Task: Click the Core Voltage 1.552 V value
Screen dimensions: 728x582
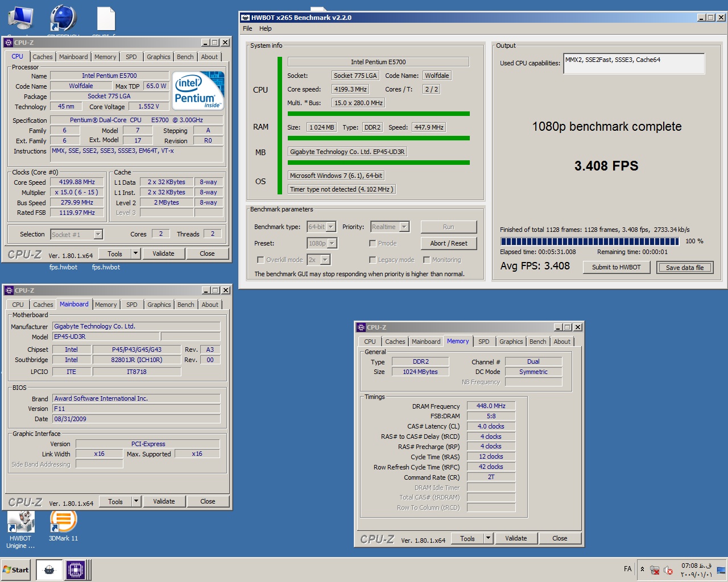Action: point(148,106)
